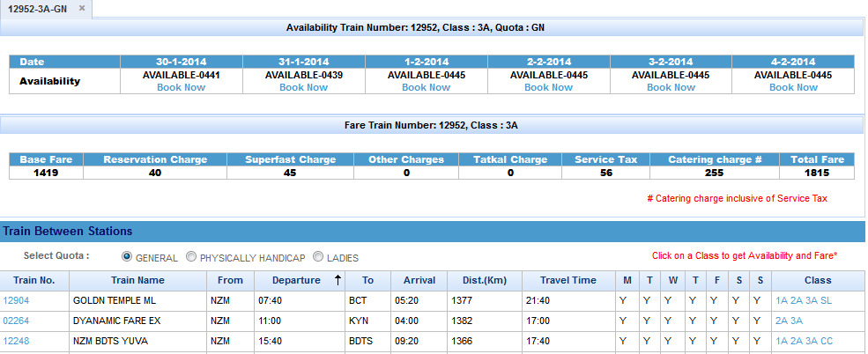Sort by Travel Time column header

coord(568,280)
